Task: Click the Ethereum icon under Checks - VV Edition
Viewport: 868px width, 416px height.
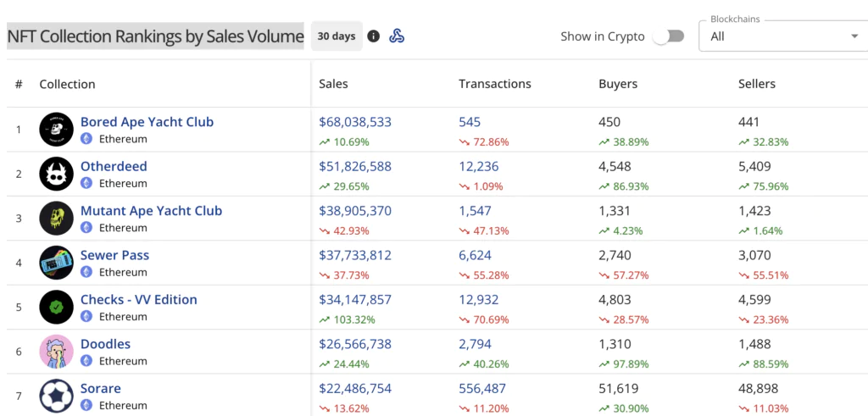Action: 86,316
